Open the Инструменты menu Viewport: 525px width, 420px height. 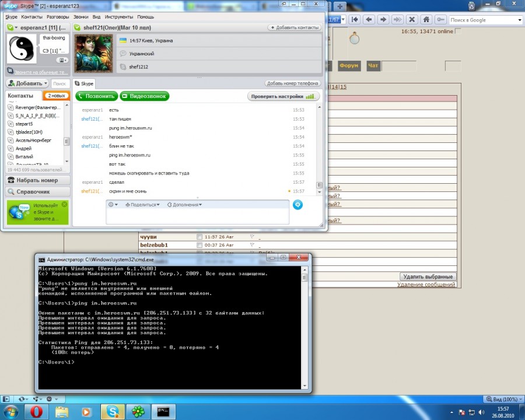(x=119, y=17)
